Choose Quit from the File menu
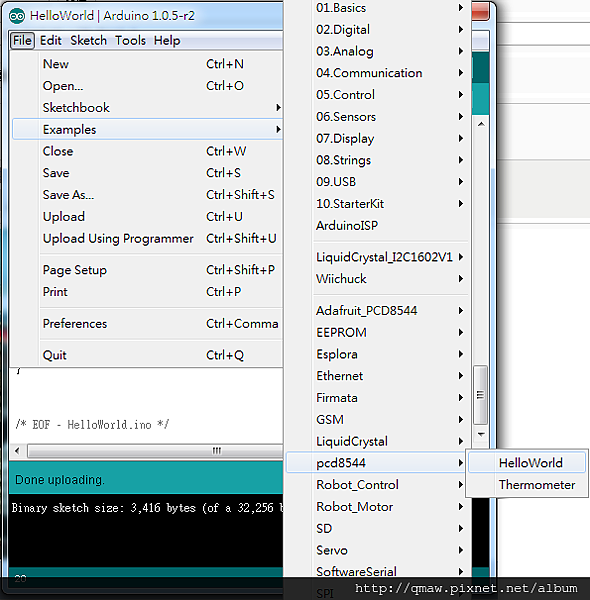Screen dimensions: 590x600 point(148,355)
